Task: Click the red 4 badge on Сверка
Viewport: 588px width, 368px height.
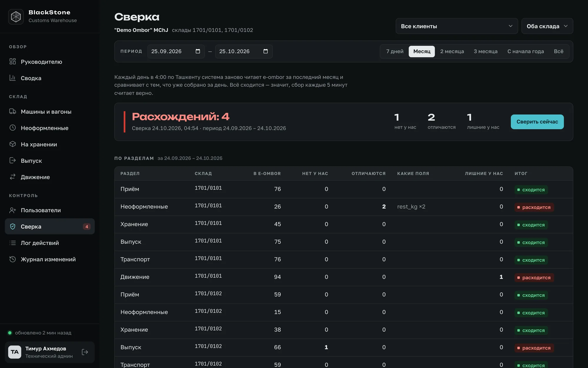Action: click(86, 226)
